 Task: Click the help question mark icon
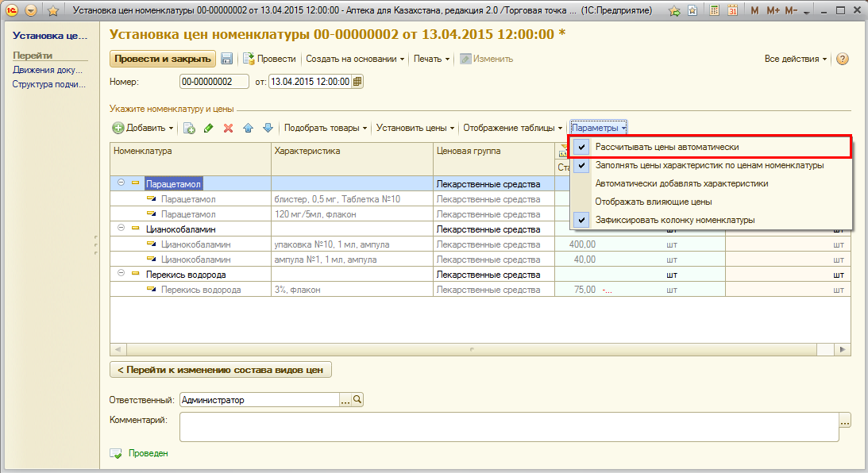(843, 59)
